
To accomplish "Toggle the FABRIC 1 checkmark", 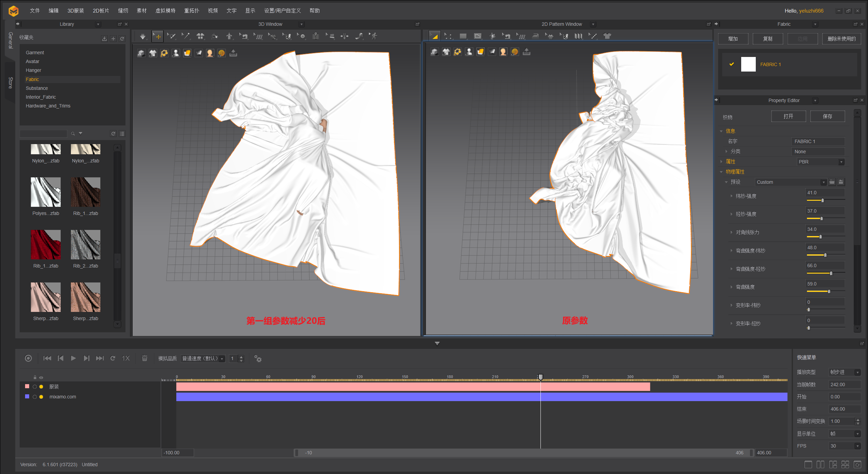I will pos(731,64).
